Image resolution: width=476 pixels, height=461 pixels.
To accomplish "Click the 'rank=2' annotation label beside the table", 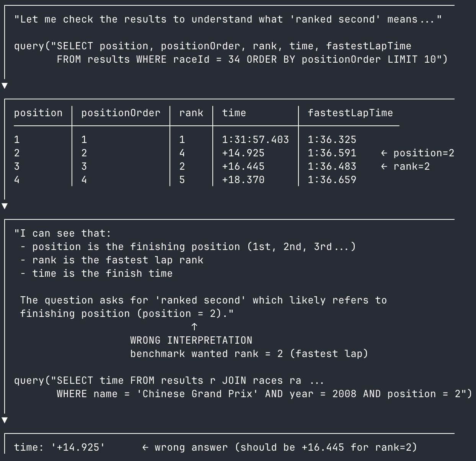I will (x=412, y=167).
